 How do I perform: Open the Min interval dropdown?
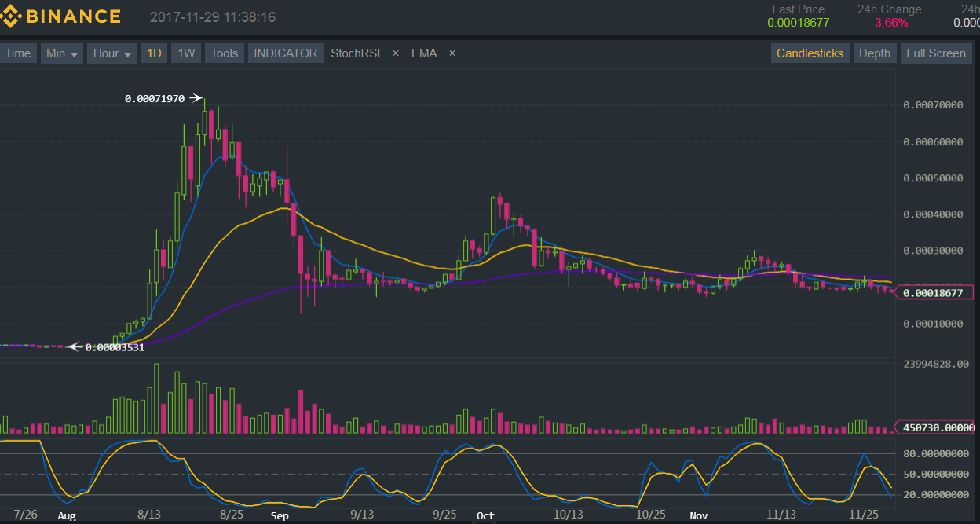click(x=63, y=53)
